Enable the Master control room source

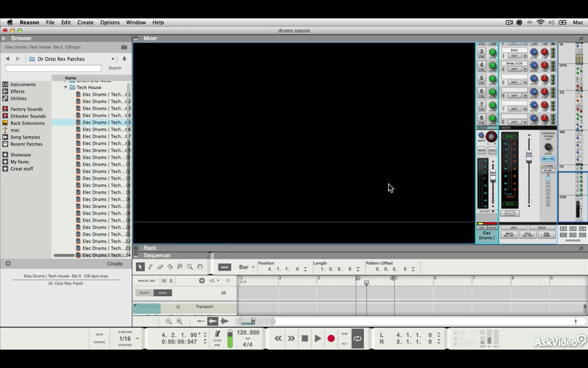[548, 159]
